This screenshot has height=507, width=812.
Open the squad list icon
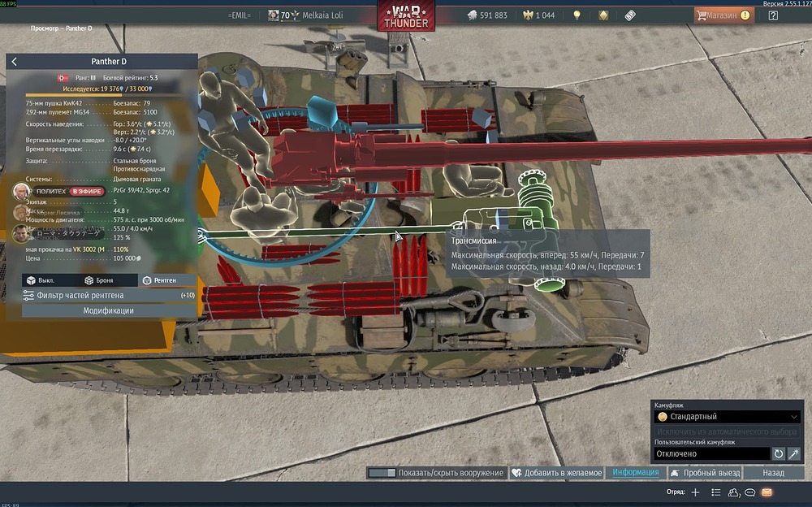(x=715, y=492)
